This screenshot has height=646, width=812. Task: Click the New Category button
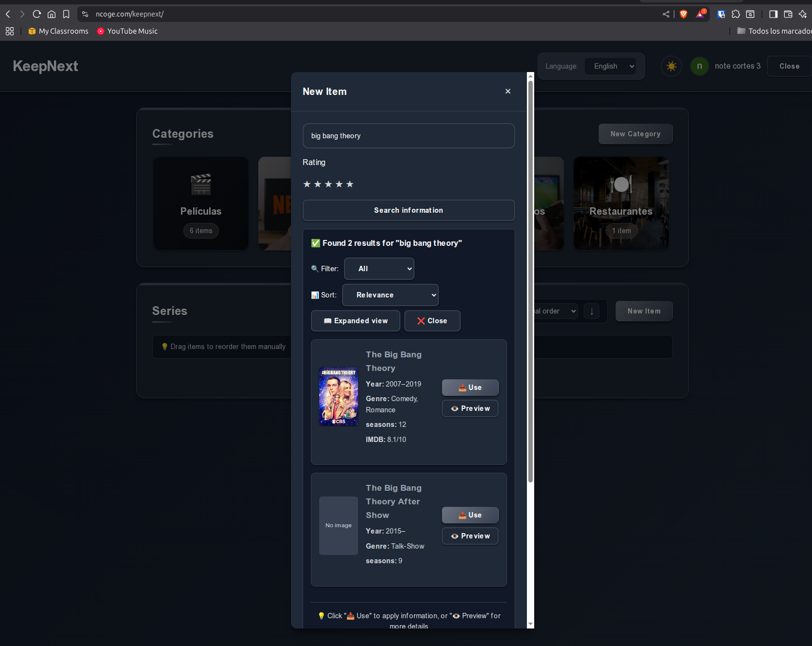[x=635, y=134]
